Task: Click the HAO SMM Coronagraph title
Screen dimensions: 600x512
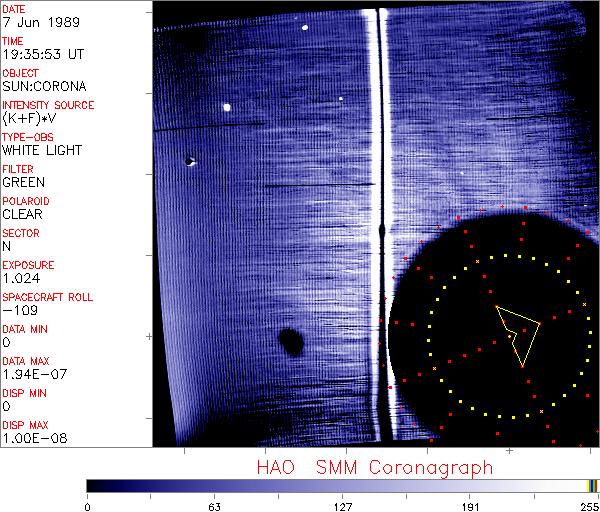Action: click(375, 467)
